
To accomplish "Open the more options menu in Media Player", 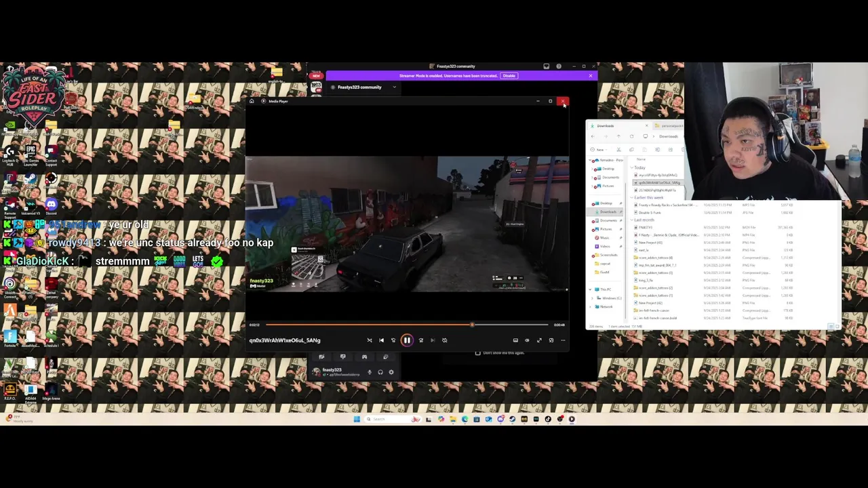I will coord(563,340).
